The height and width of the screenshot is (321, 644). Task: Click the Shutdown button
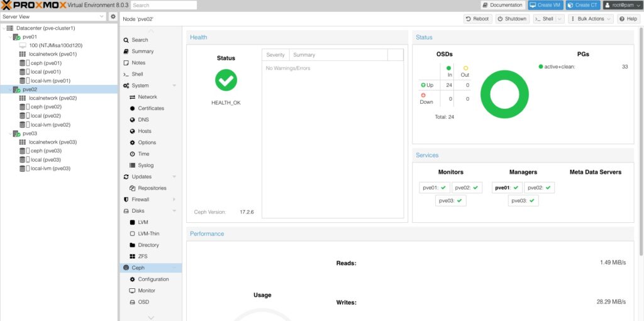click(512, 19)
